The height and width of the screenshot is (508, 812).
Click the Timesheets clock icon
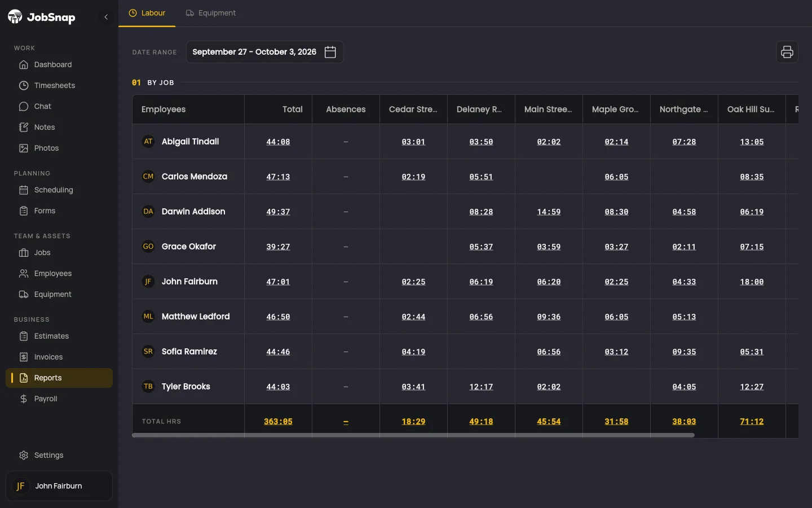[24, 85]
